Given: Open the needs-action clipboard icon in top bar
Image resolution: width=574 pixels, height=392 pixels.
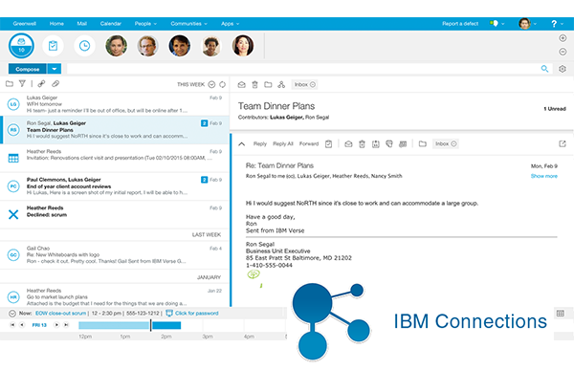Looking at the screenshot, I should 53,46.
